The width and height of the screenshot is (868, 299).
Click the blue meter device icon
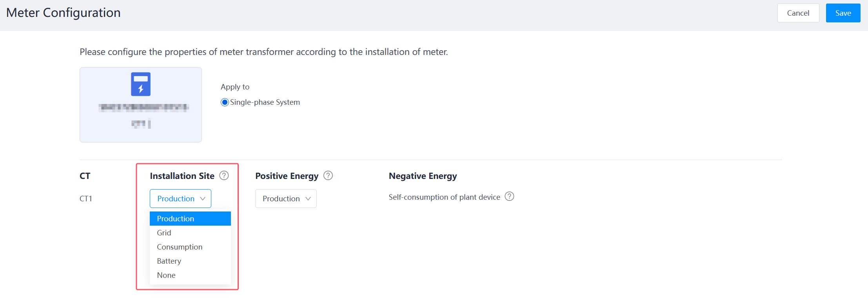tap(141, 84)
